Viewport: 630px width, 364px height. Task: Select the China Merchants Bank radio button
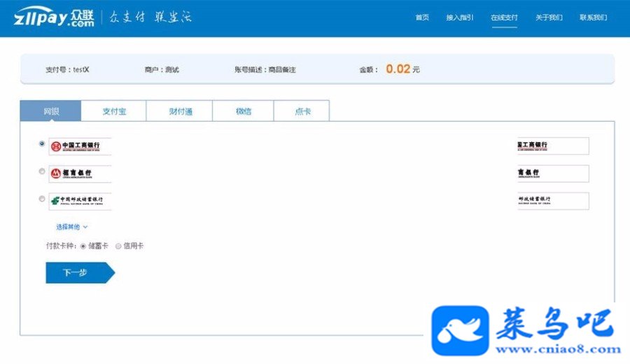pyautogui.click(x=42, y=171)
